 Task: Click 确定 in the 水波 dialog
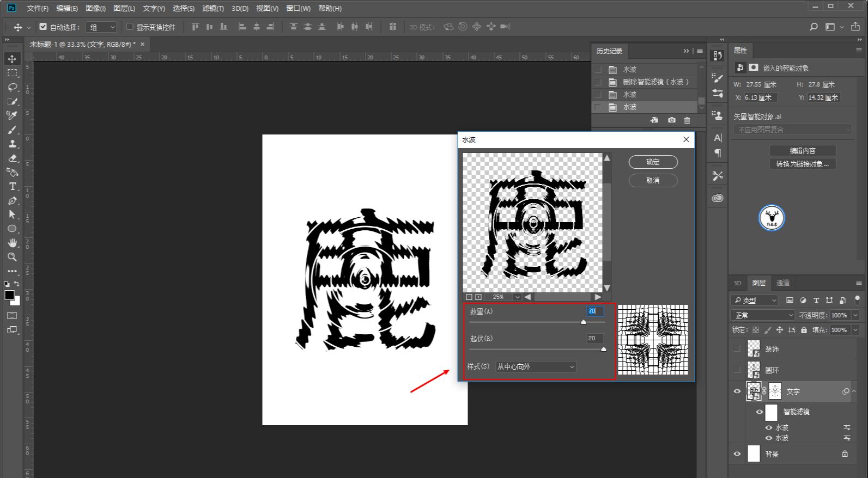(653, 162)
